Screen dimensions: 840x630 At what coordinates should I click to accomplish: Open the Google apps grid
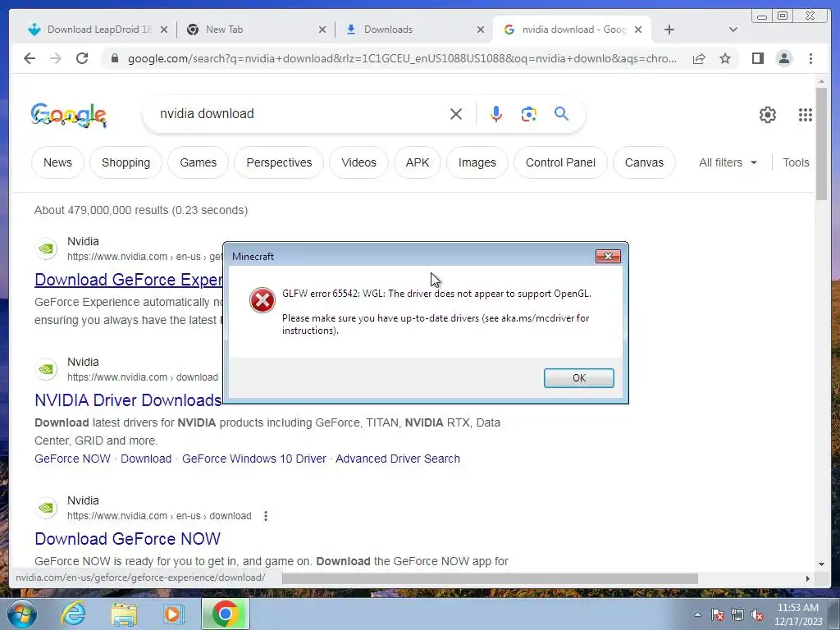806,115
